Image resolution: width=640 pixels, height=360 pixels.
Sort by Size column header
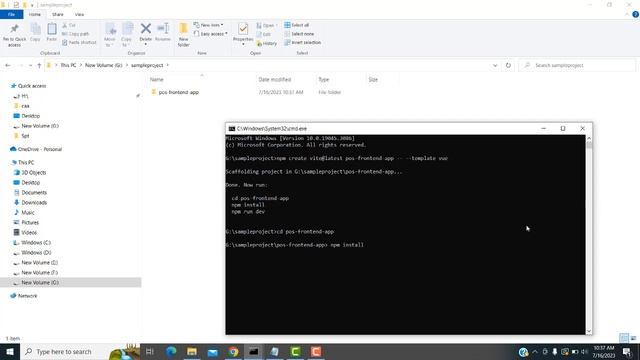click(x=373, y=80)
